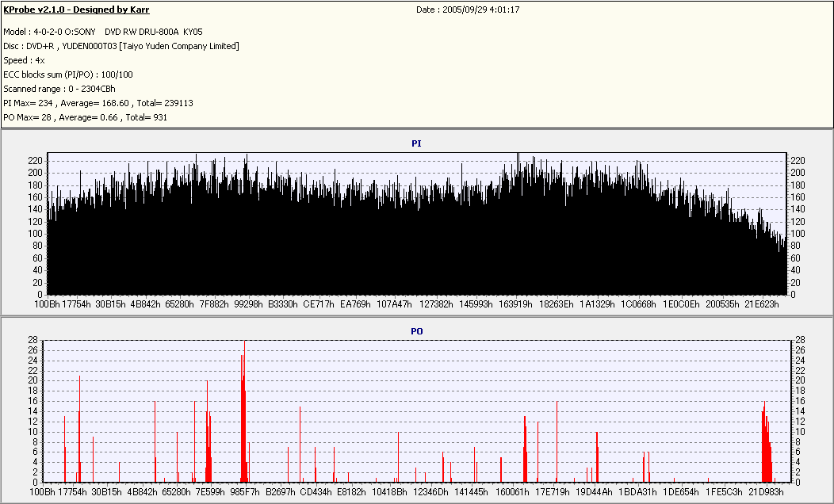The width and height of the screenshot is (834, 504).
Task: Select the PI Max 234 statistics line
Action: pyautogui.click(x=98, y=103)
